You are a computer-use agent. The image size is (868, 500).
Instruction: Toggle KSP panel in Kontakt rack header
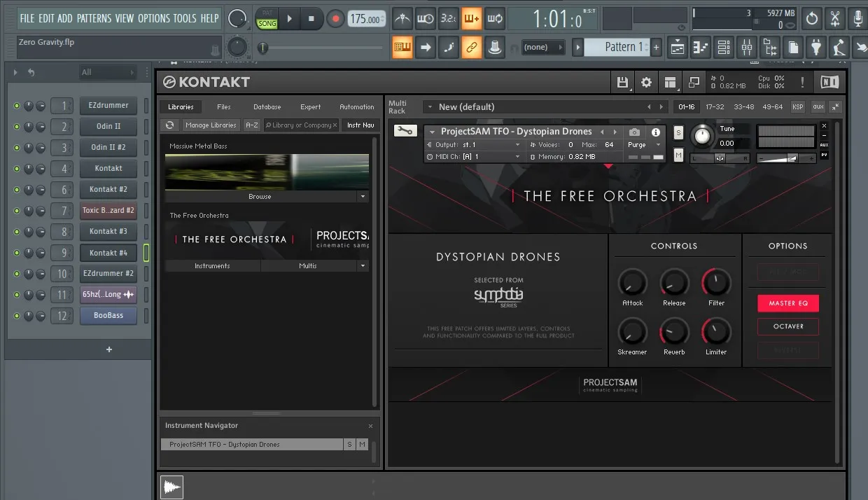tap(797, 106)
